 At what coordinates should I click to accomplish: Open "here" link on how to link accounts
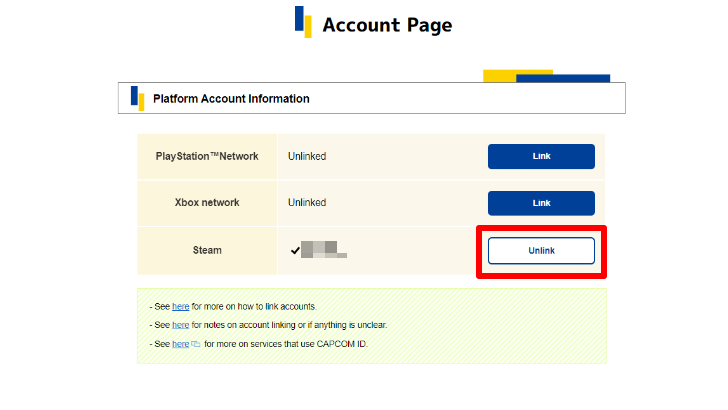180,306
